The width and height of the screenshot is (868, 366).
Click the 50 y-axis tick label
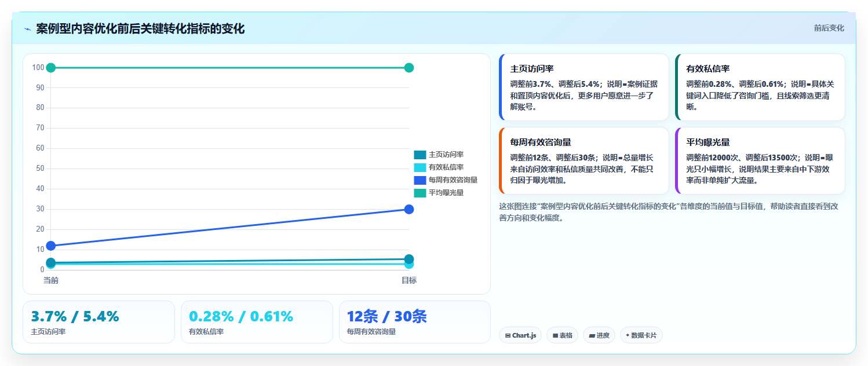40,169
